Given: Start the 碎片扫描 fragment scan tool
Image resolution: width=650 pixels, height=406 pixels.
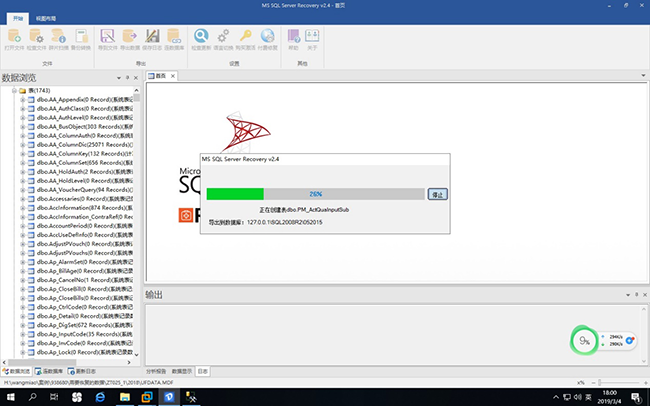Looking at the screenshot, I should pos(58,39).
